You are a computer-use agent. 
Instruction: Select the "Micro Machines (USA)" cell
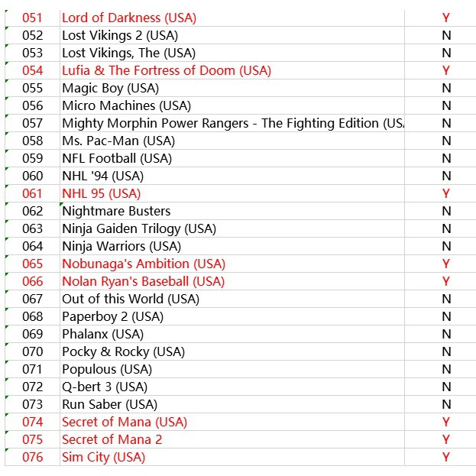126,105
